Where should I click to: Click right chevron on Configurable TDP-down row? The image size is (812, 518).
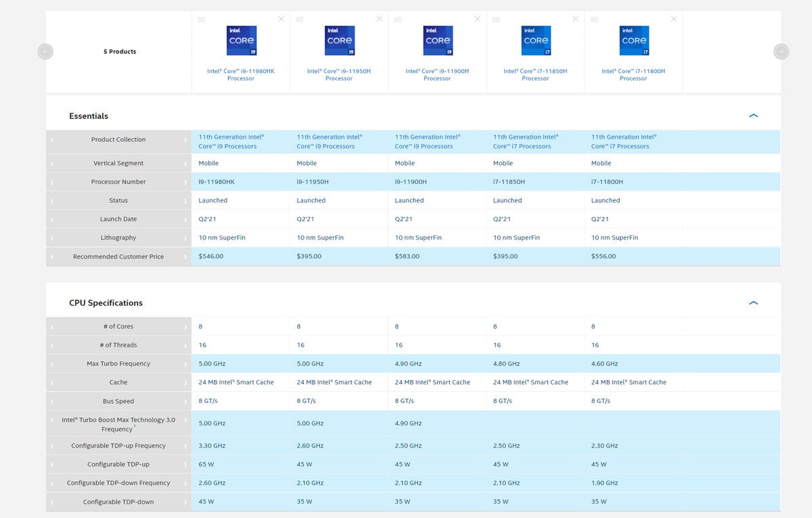pyautogui.click(x=185, y=502)
